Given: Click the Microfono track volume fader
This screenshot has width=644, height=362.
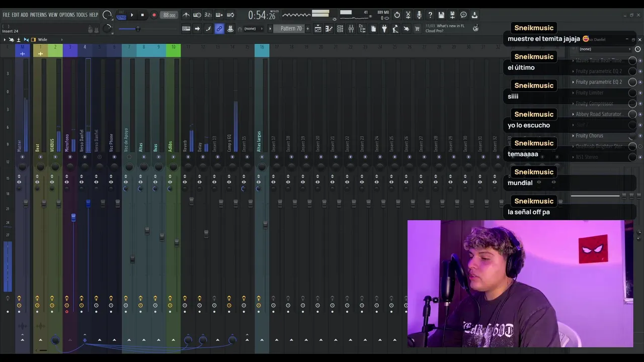Looking at the screenshot, I should pyautogui.click(x=73, y=217).
